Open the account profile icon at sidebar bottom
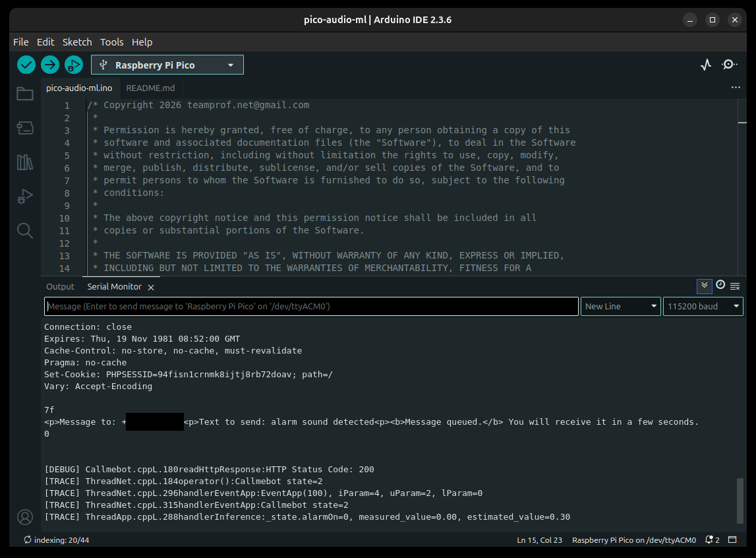Image resolution: width=756 pixels, height=558 pixels. point(25,517)
